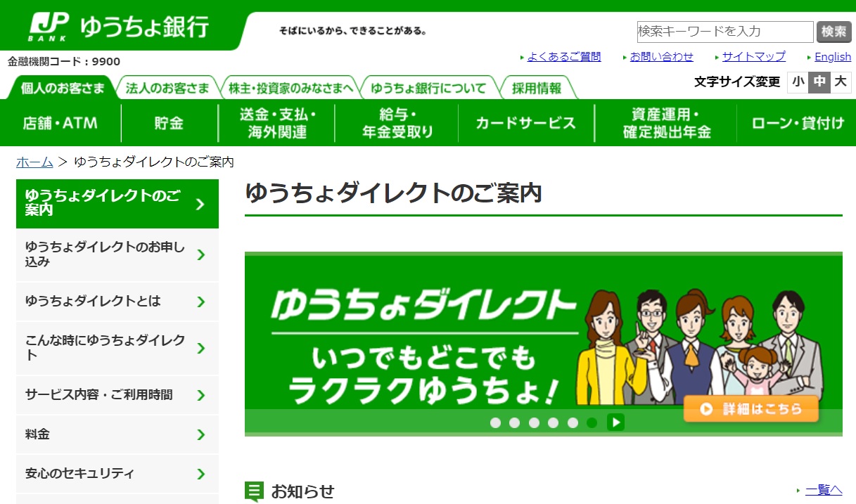Select the sixth active green carousel dot
The width and height of the screenshot is (856, 504).
(x=592, y=422)
